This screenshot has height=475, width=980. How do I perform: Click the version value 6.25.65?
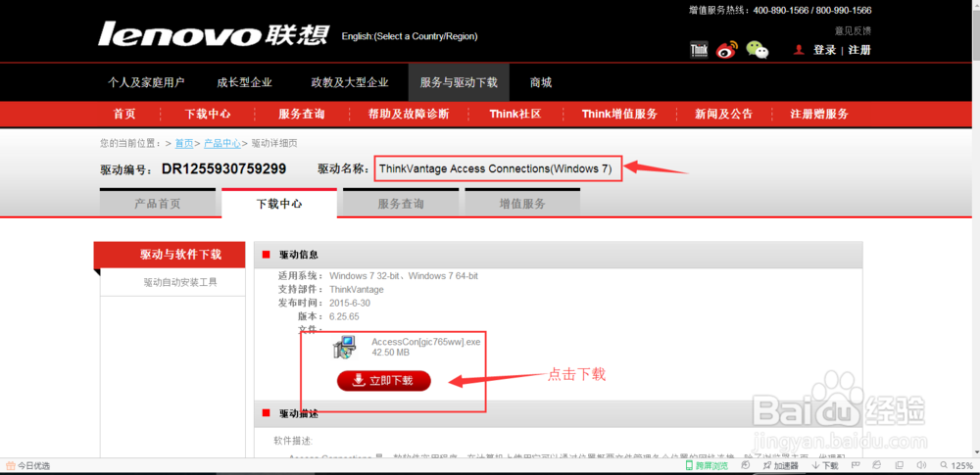344,316
